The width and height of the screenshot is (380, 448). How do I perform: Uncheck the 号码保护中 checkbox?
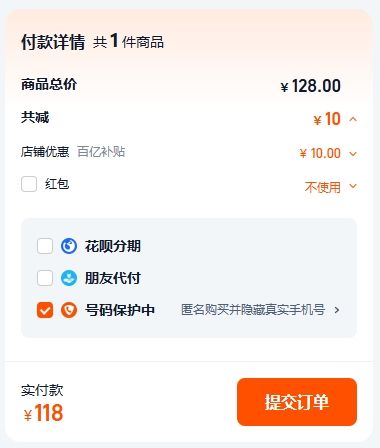(x=45, y=310)
